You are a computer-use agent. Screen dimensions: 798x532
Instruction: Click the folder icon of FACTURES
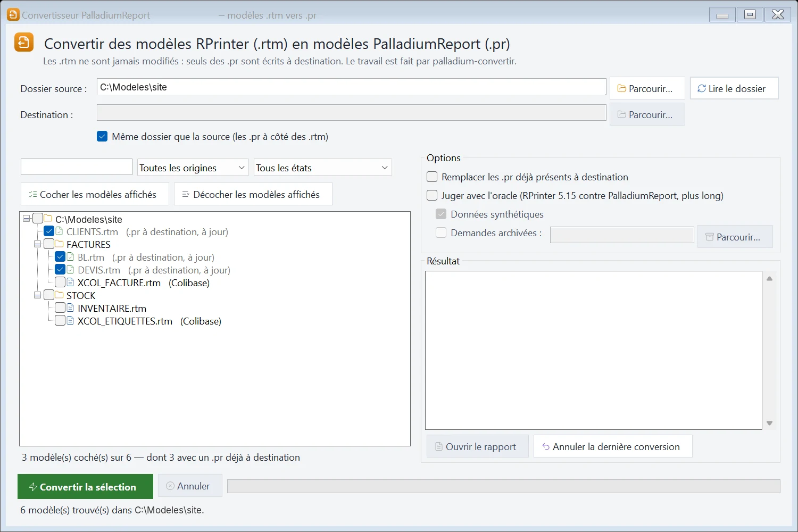click(60, 244)
